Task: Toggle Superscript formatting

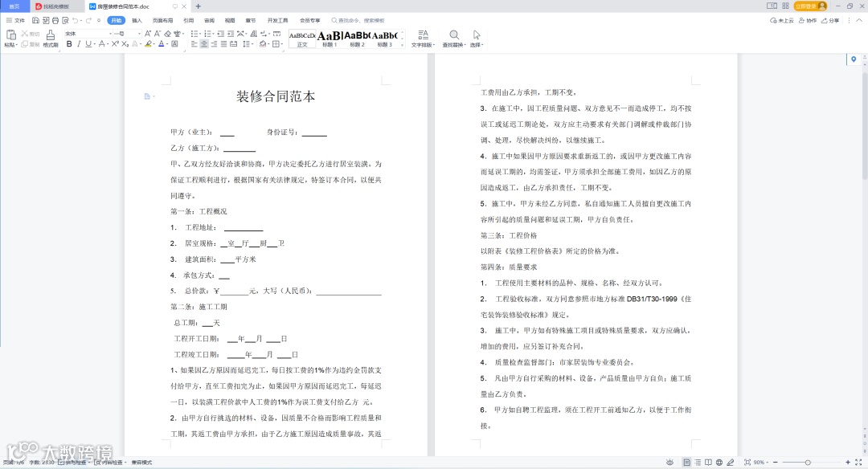Action: tap(115, 43)
